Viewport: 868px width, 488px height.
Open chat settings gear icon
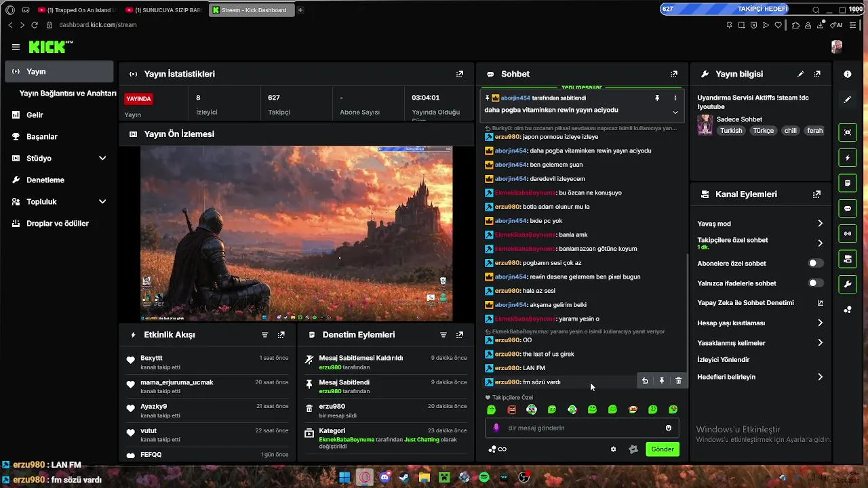point(614,449)
